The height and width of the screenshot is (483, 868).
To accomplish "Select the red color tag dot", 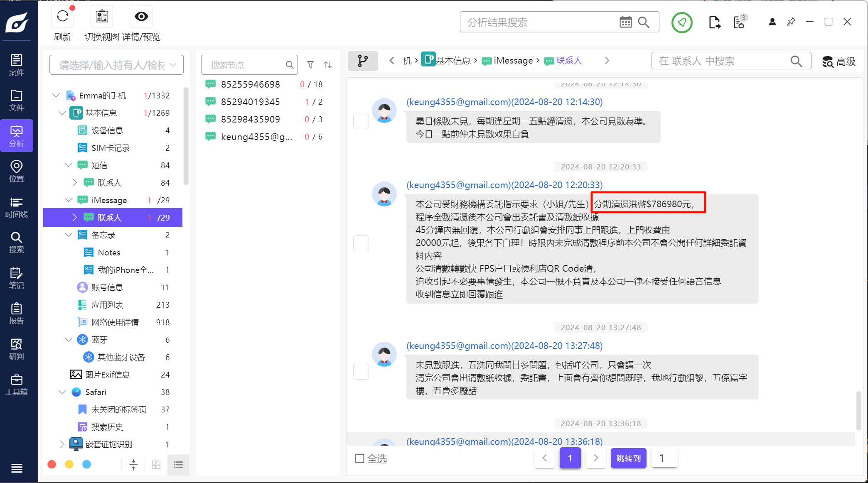I will [52, 464].
